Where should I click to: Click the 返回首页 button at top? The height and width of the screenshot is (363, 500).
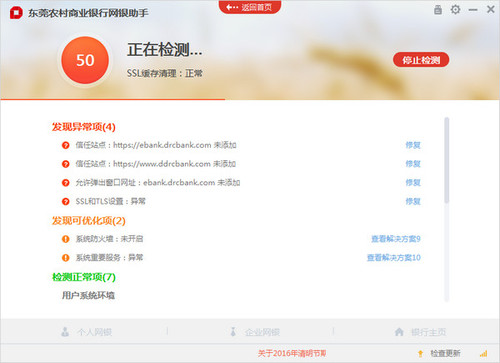click(250, 7)
